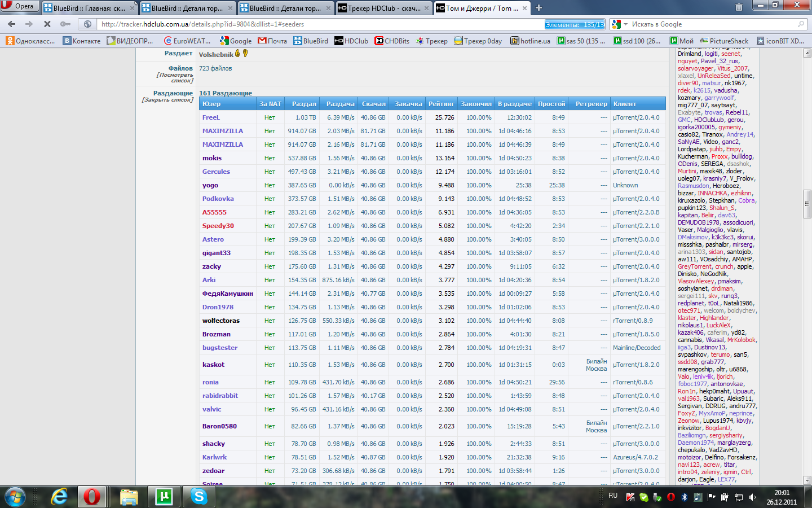Screen dimensions: 812x508
Task: Click the password wand key icon
Action: click(65, 24)
